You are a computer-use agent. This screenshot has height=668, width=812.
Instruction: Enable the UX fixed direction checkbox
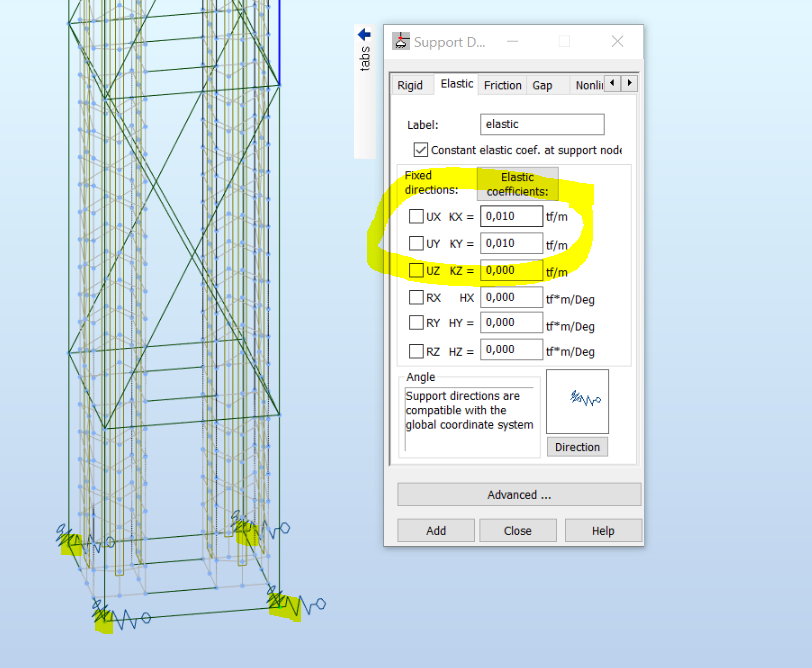tap(417, 216)
